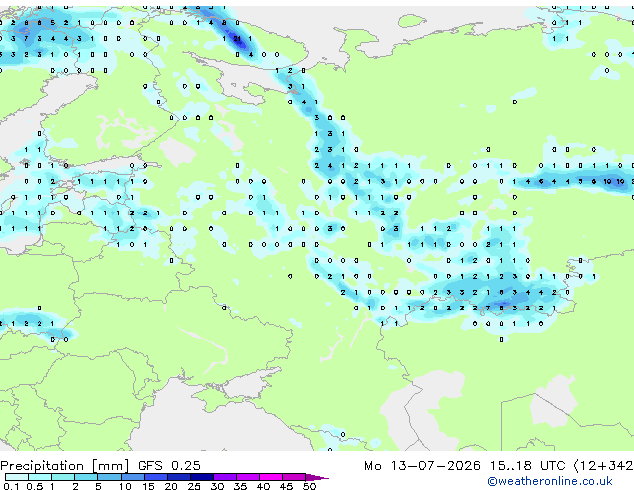Click the 'Mo 13-07-2026' date text
This screenshot has width=634, height=490.
coord(422,465)
